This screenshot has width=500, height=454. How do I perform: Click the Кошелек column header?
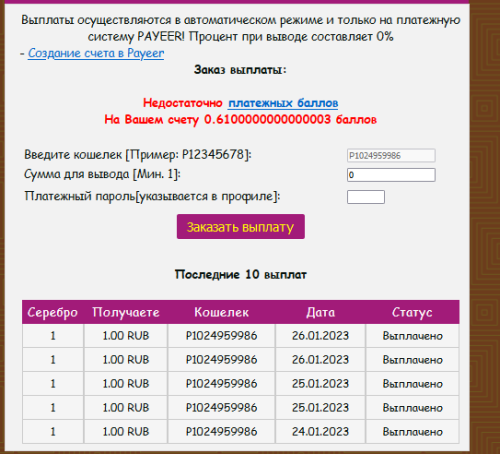pyautogui.click(x=221, y=312)
